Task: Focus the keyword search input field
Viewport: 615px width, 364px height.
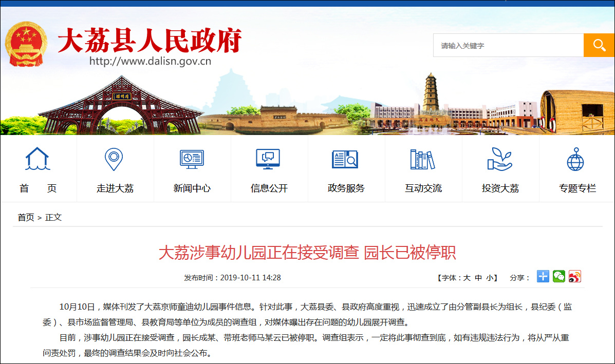Action: coord(508,45)
